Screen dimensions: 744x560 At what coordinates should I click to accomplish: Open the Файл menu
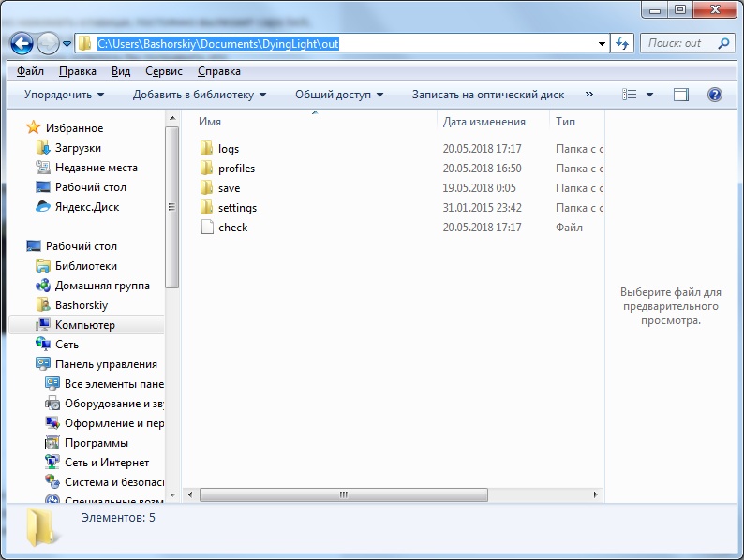(30, 71)
